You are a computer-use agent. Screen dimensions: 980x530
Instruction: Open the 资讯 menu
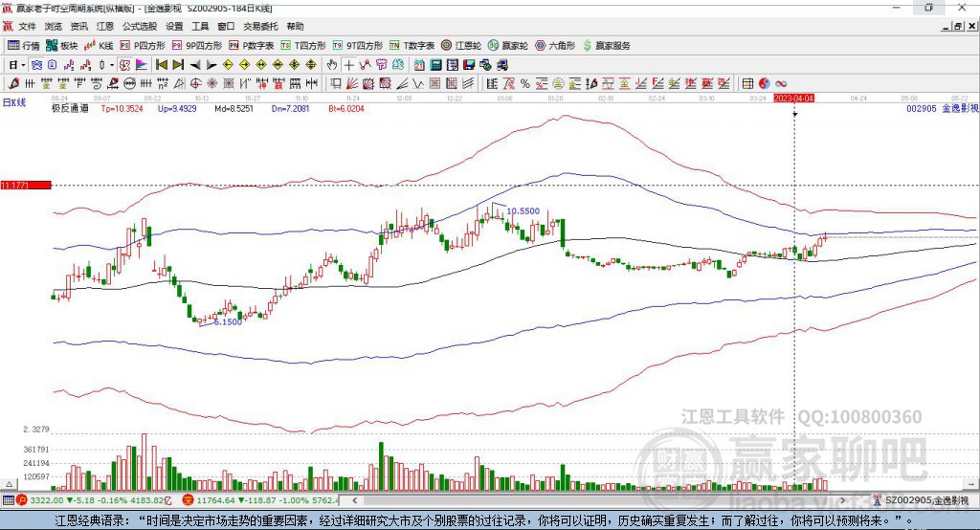78,26
